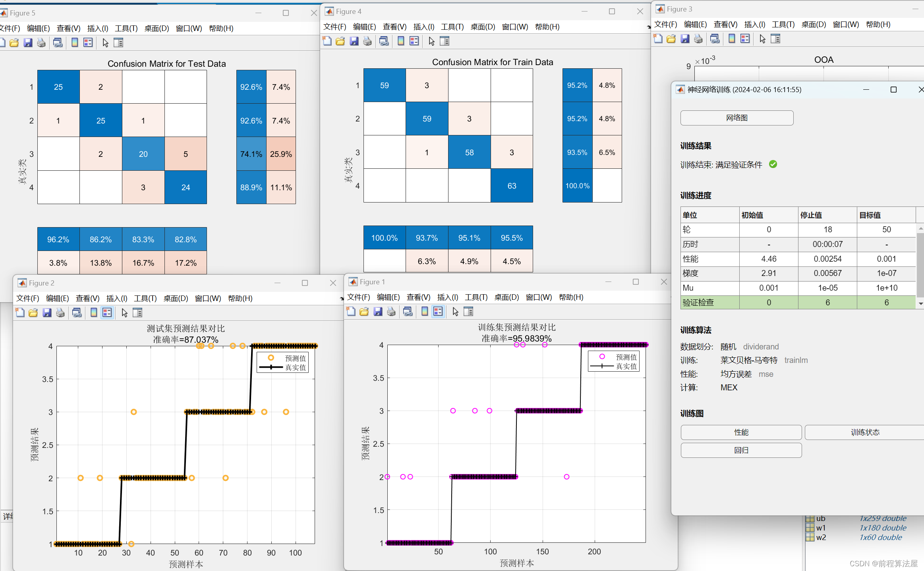924x571 pixels.
Task: Click down arrow of training progress table scrollbar
Action: (920, 304)
